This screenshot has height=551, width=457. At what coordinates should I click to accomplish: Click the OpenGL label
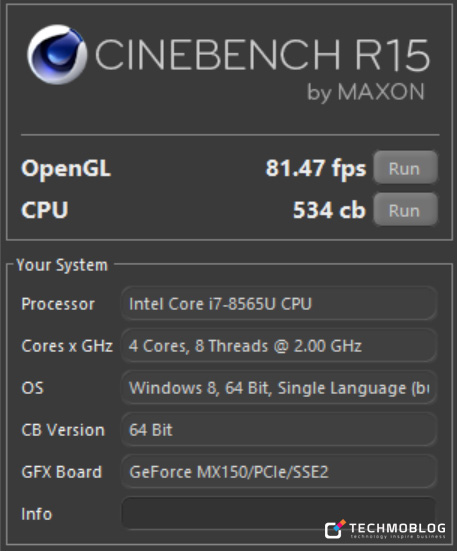(x=66, y=169)
